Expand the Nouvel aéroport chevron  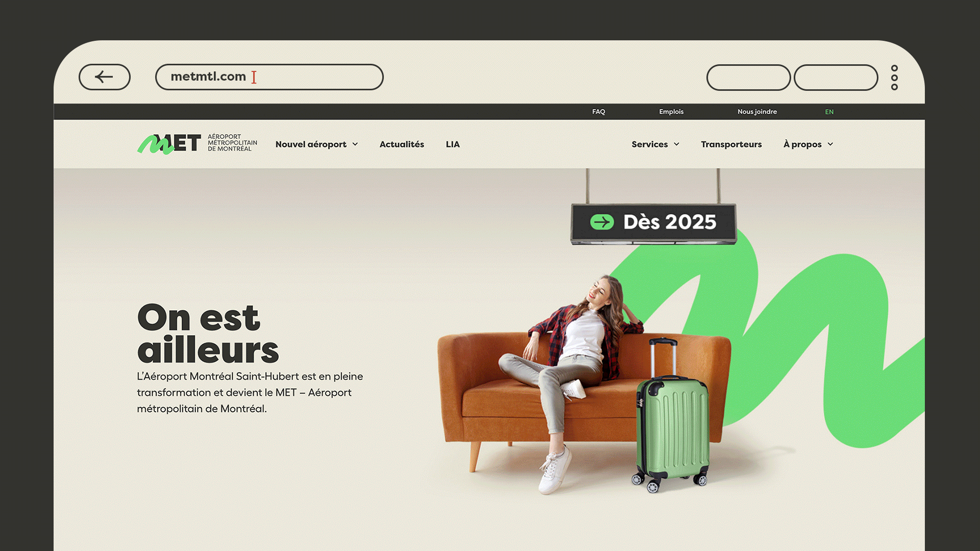355,144
